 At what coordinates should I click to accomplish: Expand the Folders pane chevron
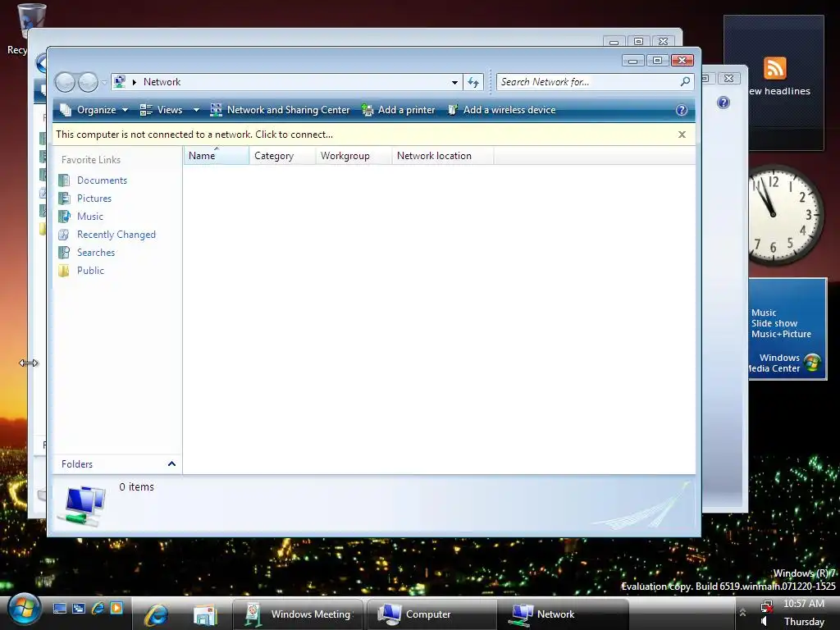[171, 464]
